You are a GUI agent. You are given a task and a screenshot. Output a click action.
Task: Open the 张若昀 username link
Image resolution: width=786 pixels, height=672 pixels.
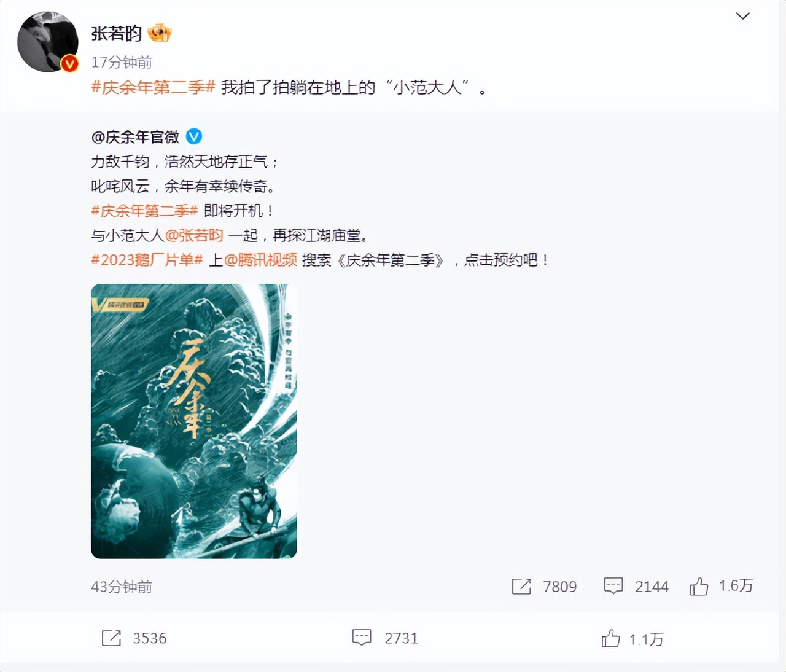117,33
